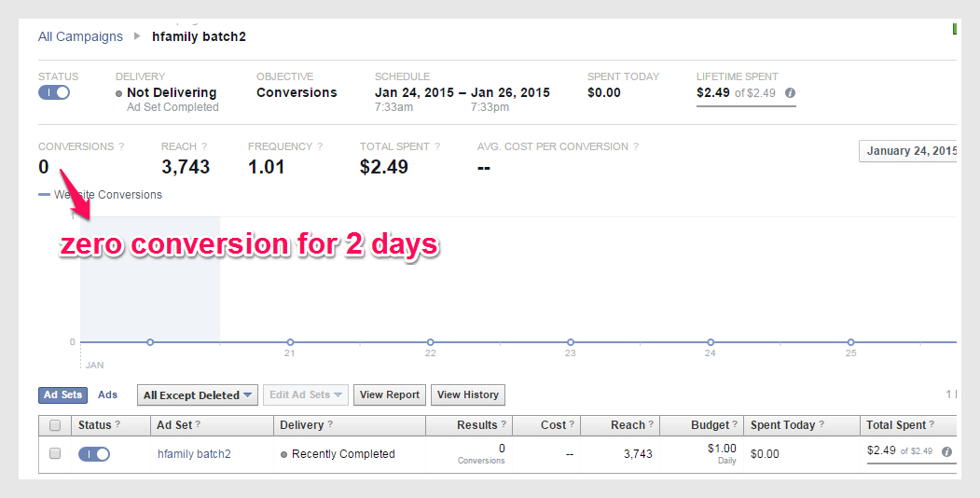The image size is (980, 498).
Task: Toggle the hfamily batch2 ad set status switch
Action: click(x=94, y=454)
